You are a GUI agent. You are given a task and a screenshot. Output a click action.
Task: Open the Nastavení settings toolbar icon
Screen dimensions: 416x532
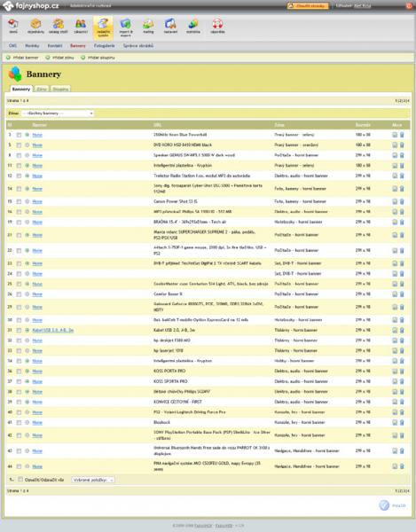click(x=170, y=26)
